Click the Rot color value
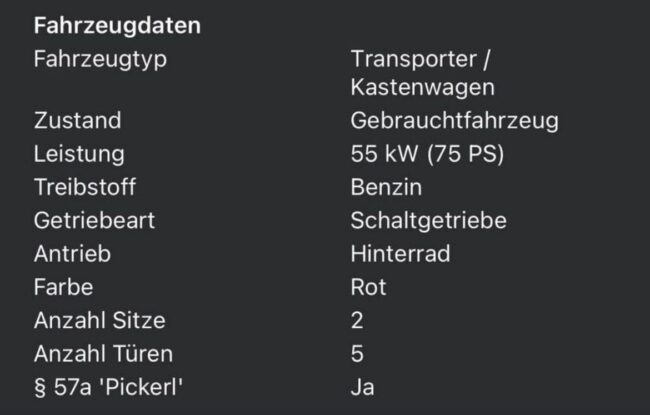Image resolution: width=650 pixels, height=415 pixels. (369, 287)
